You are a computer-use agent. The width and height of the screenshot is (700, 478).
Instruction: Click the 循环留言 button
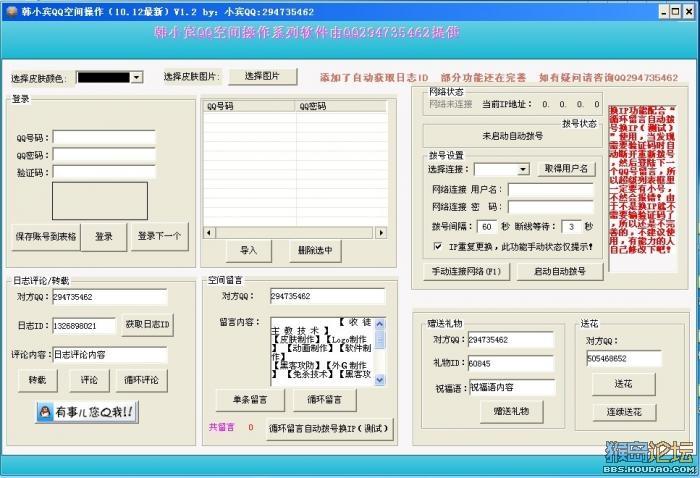tap(325, 399)
